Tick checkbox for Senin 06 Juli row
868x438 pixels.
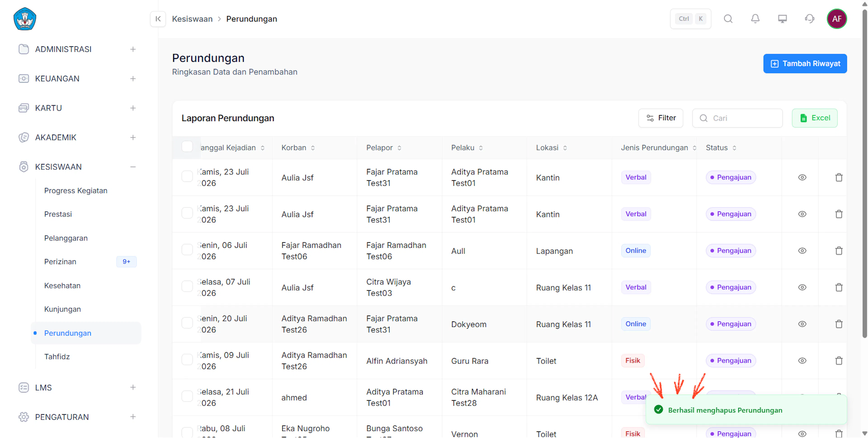click(187, 250)
